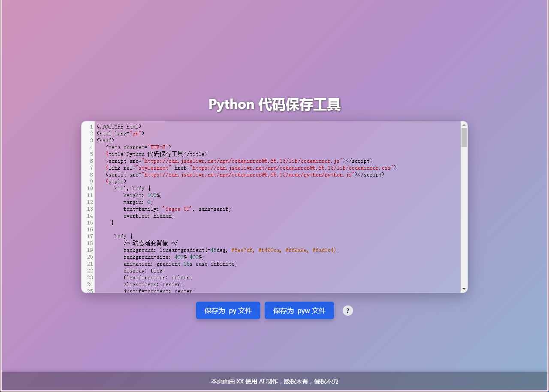Click the <style> tag on line 9
Screen dimensions: 549x392
tap(116, 182)
